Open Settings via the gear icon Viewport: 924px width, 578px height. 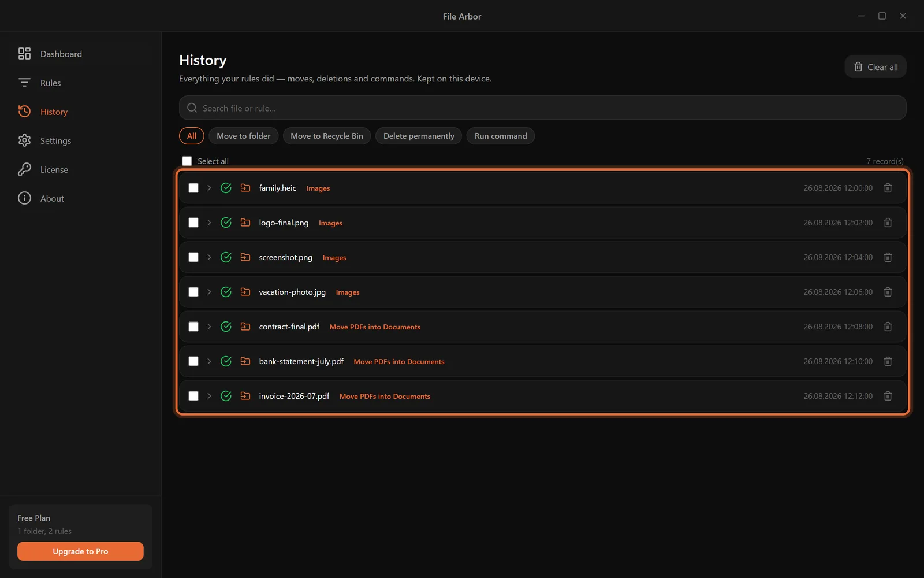point(24,140)
